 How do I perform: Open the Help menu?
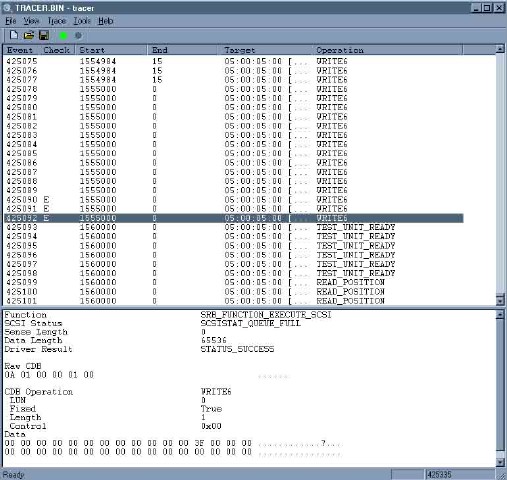tap(105, 21)
